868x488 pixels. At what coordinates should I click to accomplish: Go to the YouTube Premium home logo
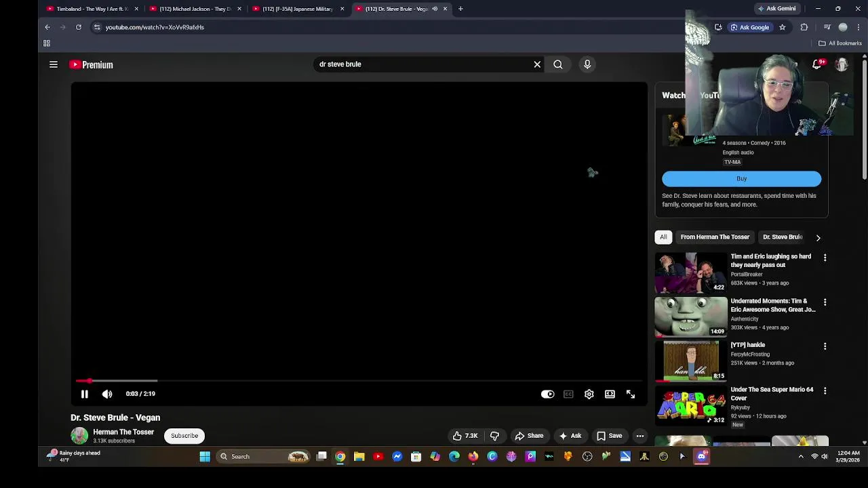(x=91, y=64)
